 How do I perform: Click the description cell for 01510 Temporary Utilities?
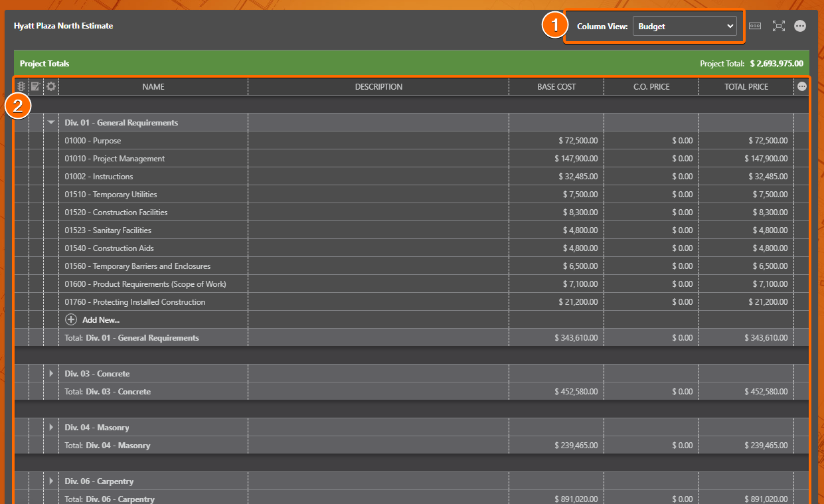pos(378,194)
